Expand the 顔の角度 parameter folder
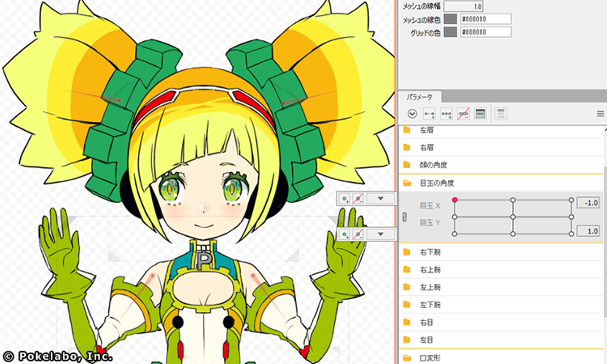The image size is (607, 364). (407, 165)
